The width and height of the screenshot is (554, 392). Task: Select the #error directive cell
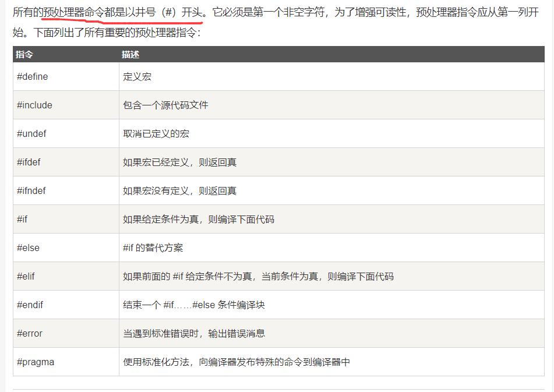click(x=30, y=334)
